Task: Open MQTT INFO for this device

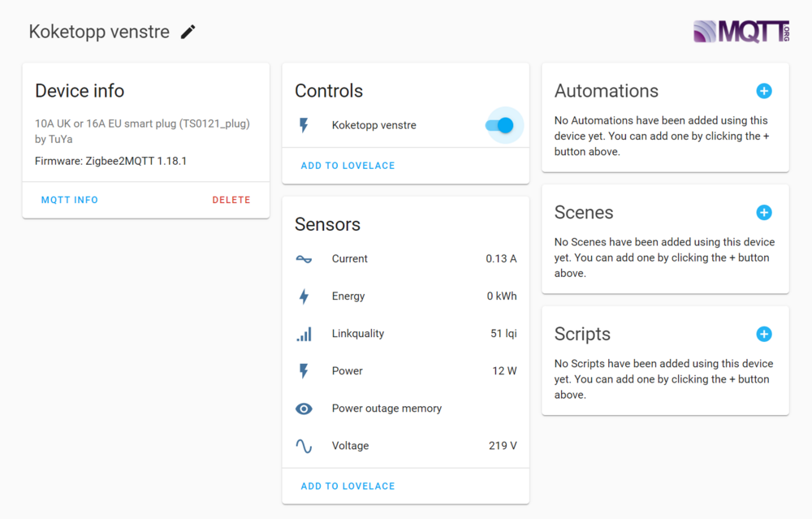Action: (x=70, y=200)
